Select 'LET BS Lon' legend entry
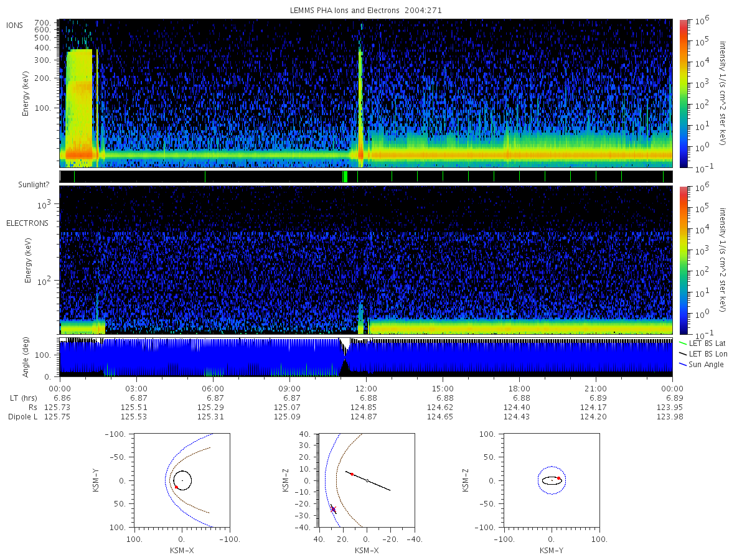 [708, 353]
